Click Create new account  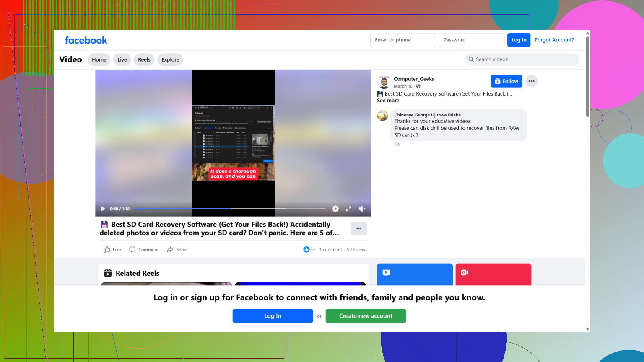pyautogui.click(x=366, y=316)
